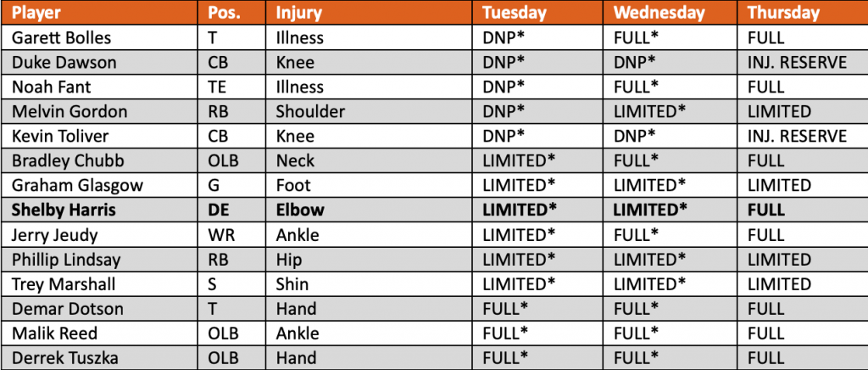
Task: Click Trey Marshall's Shin injury cell
Action: [292, 283]
